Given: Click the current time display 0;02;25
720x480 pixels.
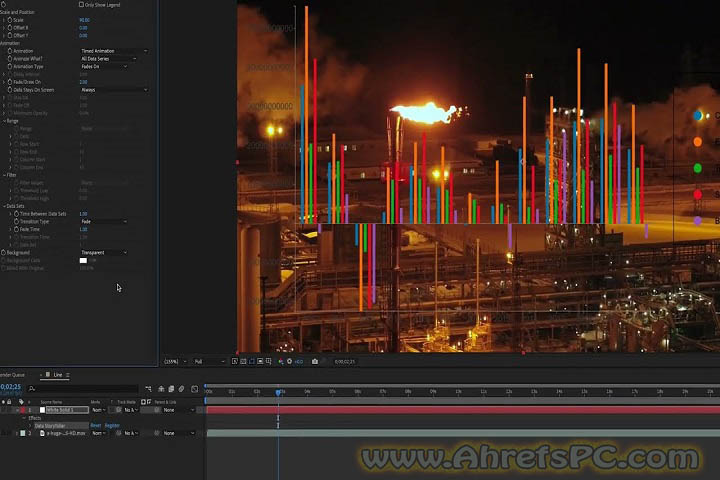Looking at the screenshot, I should click(11, 387).
